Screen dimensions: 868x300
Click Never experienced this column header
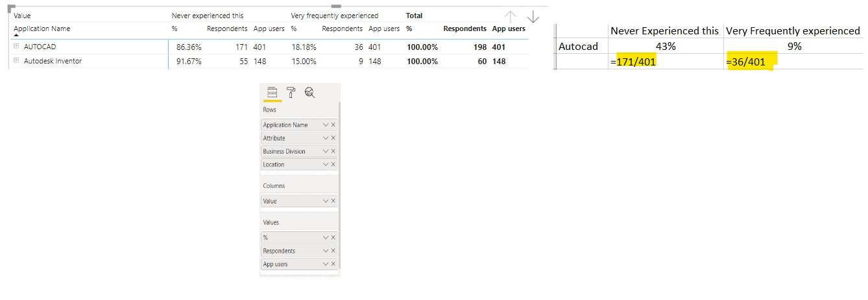tap(208, 15)
